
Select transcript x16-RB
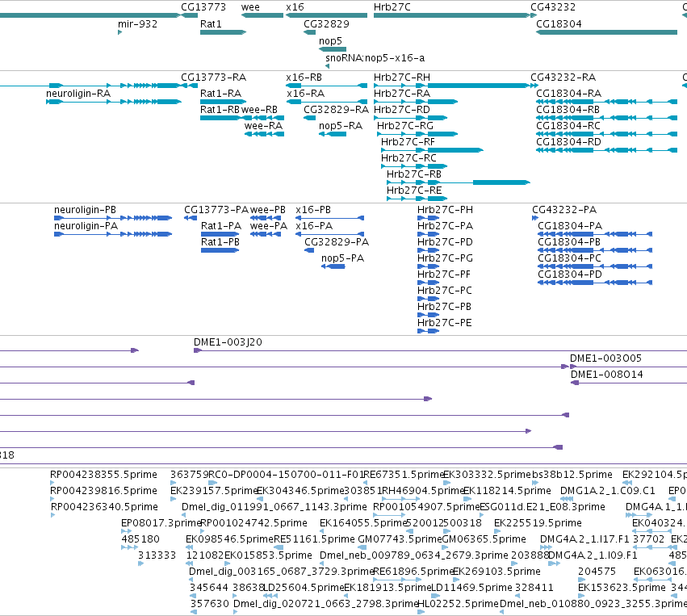coord(304,78)
